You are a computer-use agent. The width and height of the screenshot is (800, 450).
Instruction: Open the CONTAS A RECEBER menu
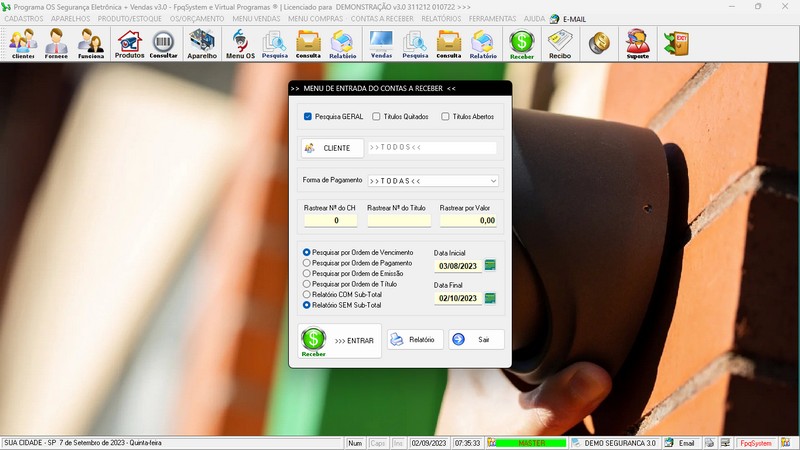click(x=381, y=19)
